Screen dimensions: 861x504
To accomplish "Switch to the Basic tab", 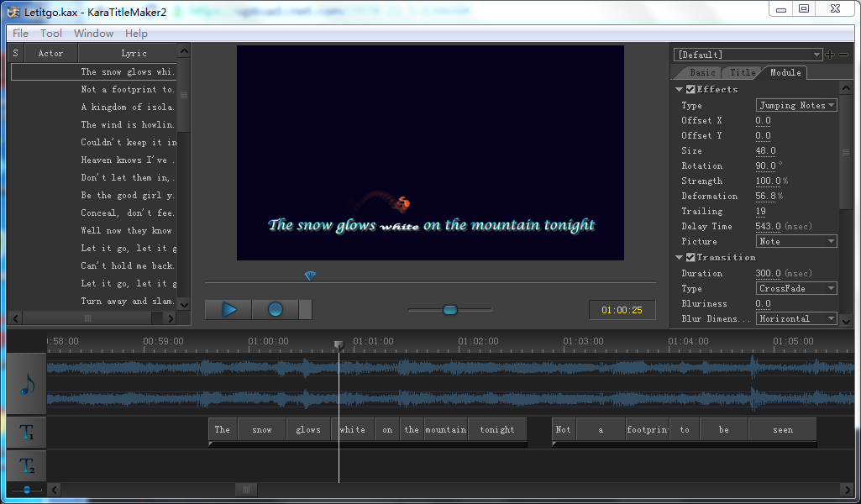I will point(701,72).
